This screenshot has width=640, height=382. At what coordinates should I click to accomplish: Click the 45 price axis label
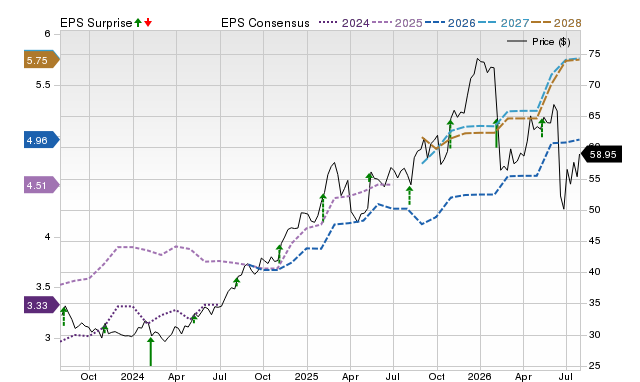coord(594,241)
